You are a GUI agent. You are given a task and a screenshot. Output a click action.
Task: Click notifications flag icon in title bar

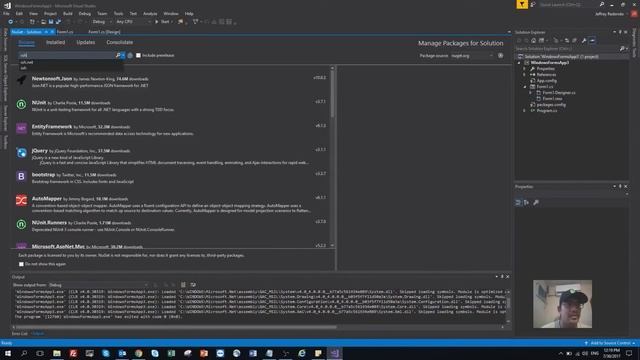pyautogui.click(x=522, y=4)
